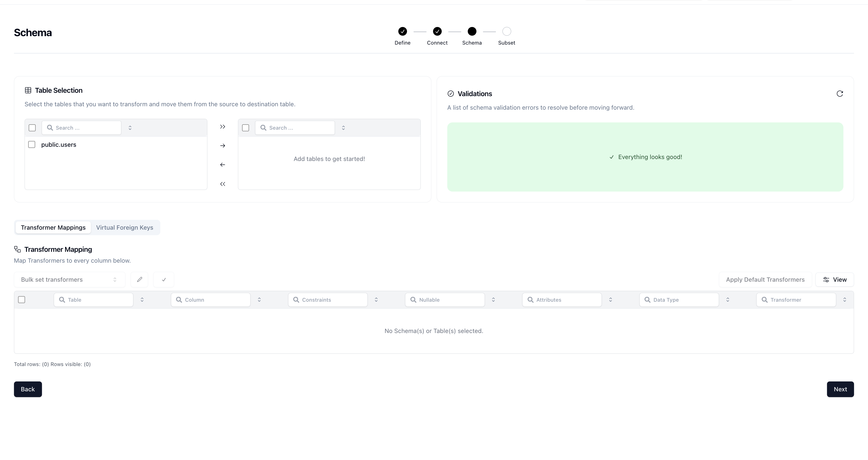Focus the source tables Search field
Screen dimensions: 868x460
(81, 128)
